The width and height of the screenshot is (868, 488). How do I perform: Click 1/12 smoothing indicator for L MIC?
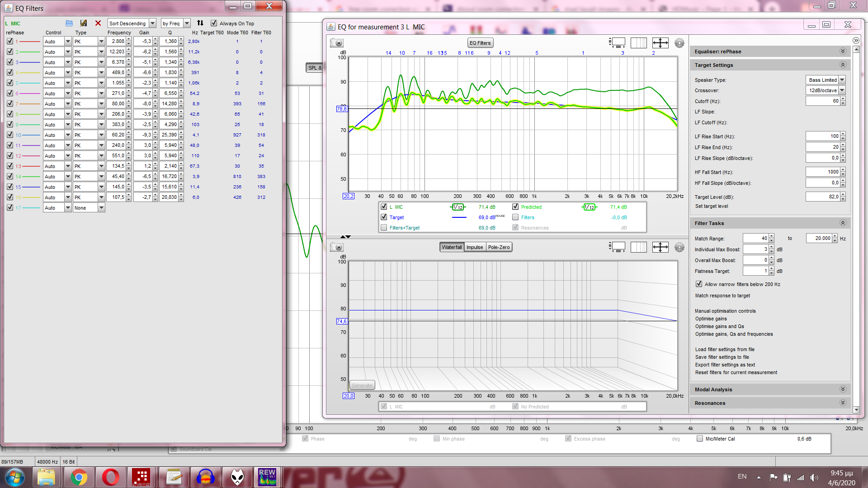(458, 207)
